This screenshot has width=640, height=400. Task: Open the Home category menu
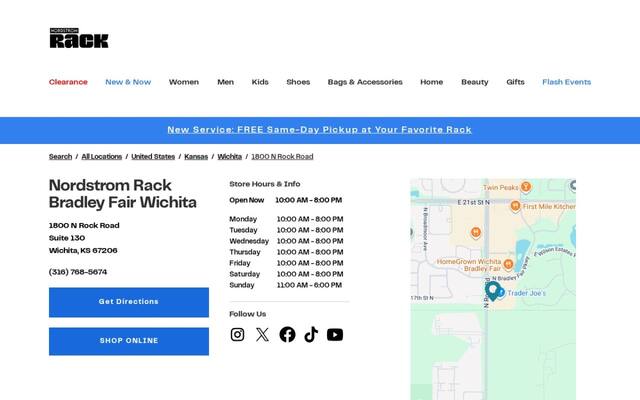pyautogui.click(x=431, y=82)
